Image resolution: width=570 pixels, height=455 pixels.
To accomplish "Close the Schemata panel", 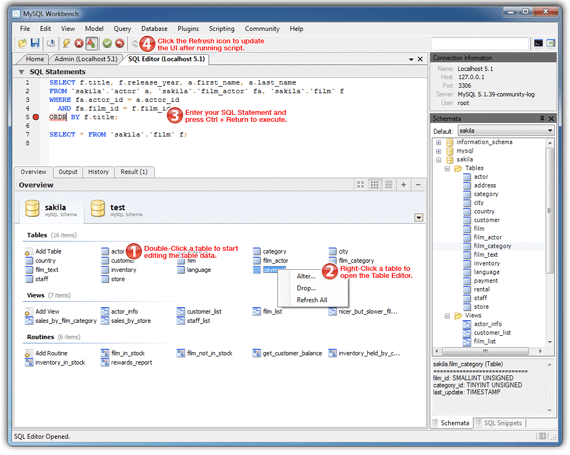I will [x=551, y=118].
